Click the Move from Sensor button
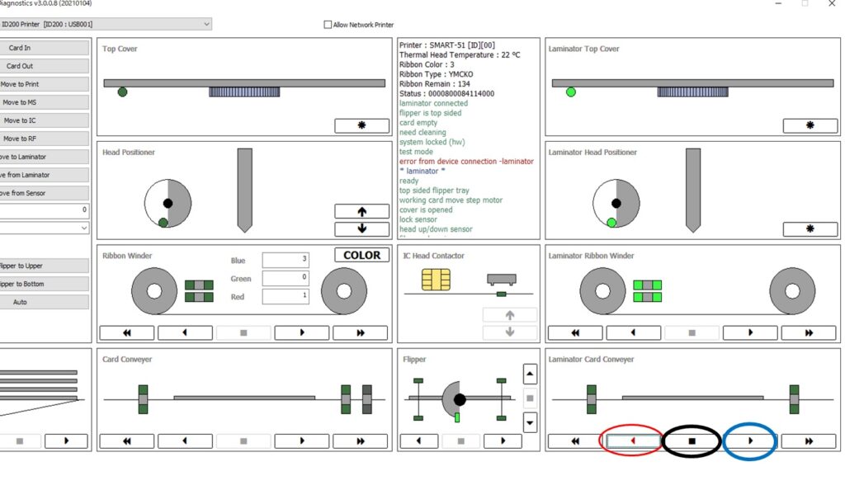Viewport: 845px width, 504px height. point(45,193)
